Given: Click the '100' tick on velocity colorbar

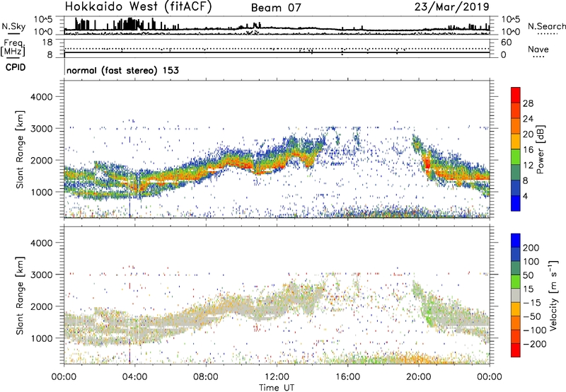Looking at the screenshot, I should pyautogui.click(x=531, y=261).
